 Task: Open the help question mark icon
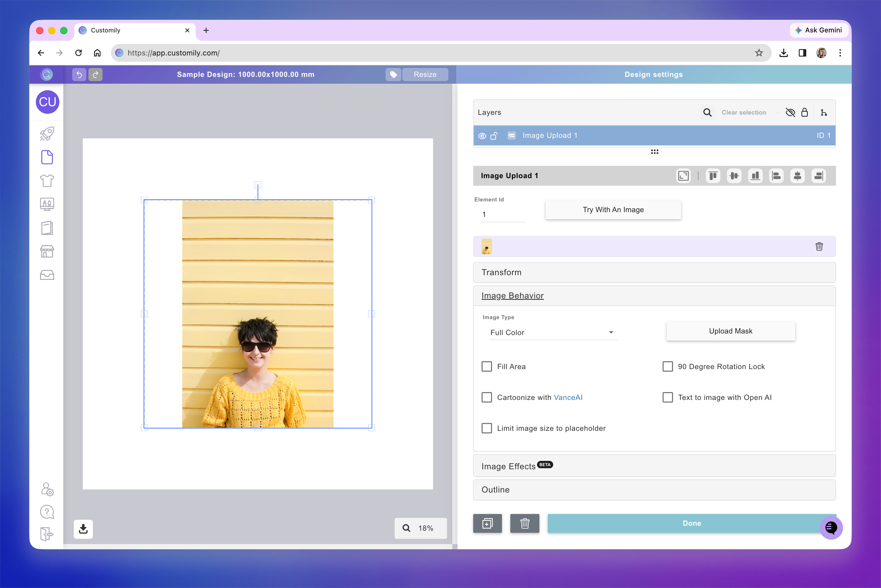tap(47, 512)
